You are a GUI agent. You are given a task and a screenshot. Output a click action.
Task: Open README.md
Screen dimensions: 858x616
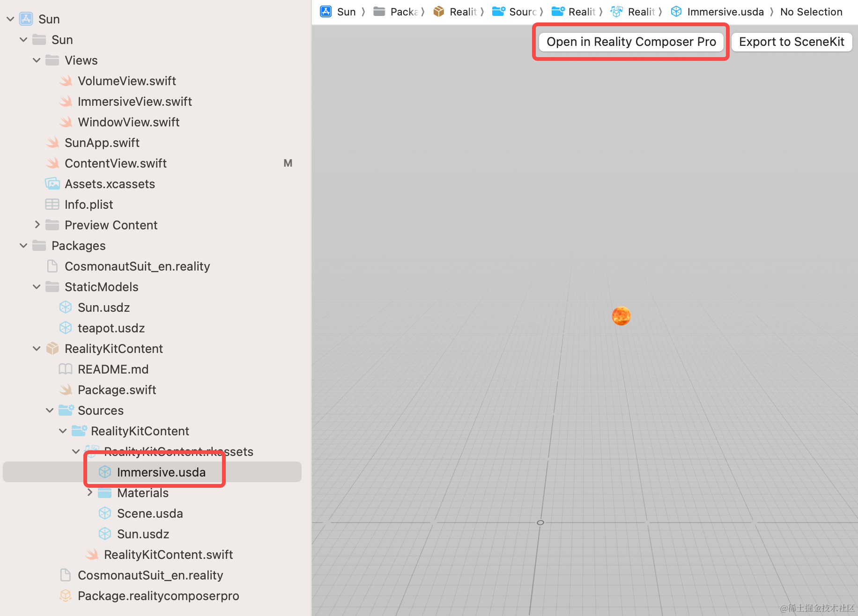113,369
